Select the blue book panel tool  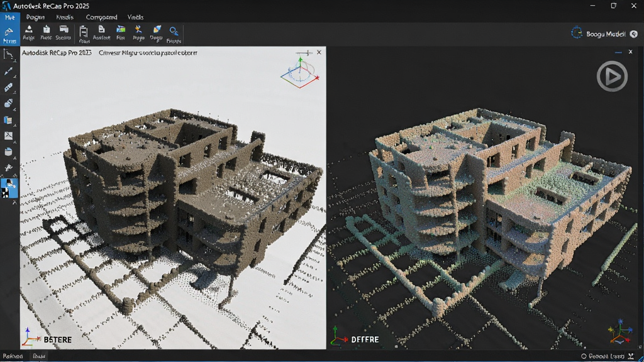coord(8,120)
